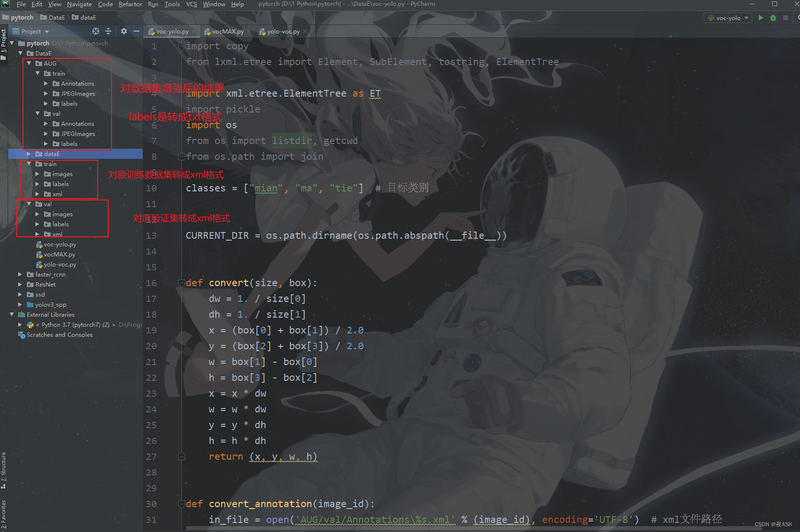The image size is (800, 532).
Task: Select the vocMAX.py file in tree
Action: [59, 255]
